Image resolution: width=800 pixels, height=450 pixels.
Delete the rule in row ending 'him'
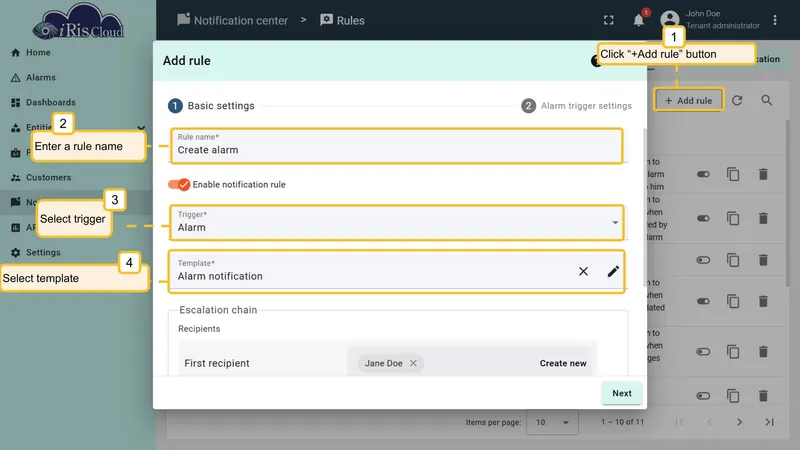pos(763,174)
